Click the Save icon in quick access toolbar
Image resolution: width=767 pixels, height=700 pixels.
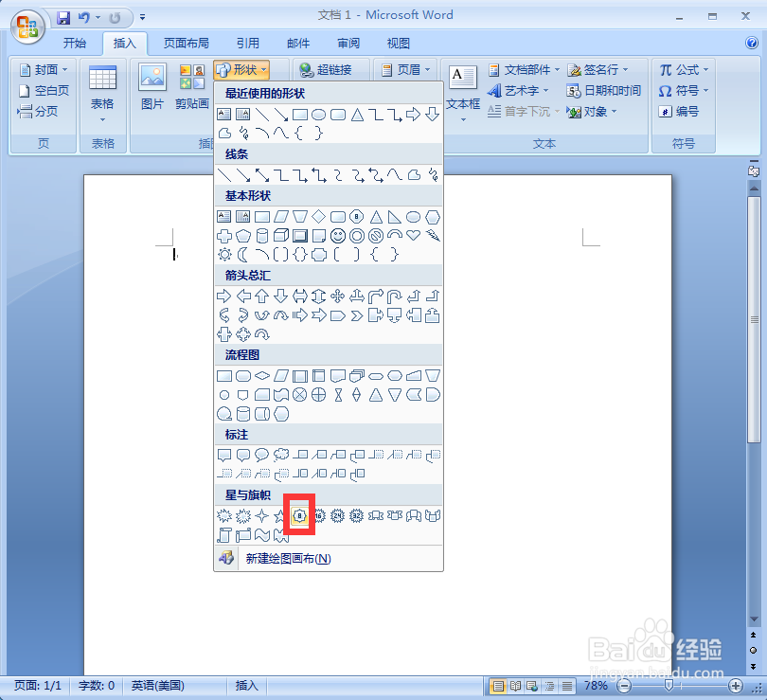(63, 18)
